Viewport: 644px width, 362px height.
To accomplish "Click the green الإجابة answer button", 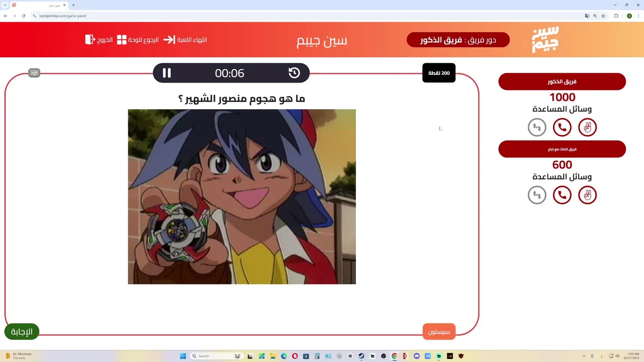I will [22, 331].
